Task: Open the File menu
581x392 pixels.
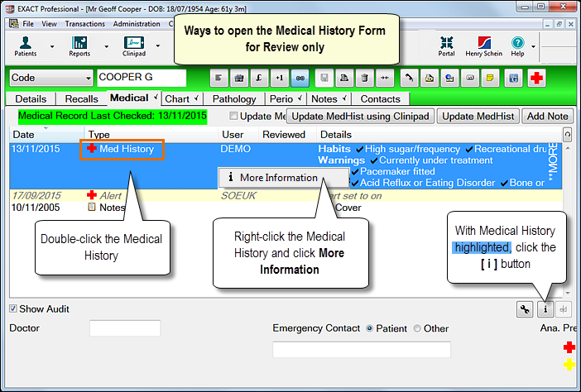Action: point(28,24)
